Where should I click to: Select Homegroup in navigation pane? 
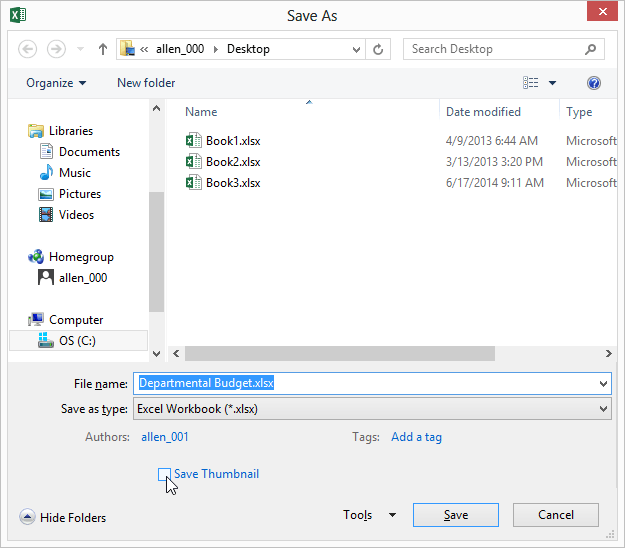(x=81, y=257)
